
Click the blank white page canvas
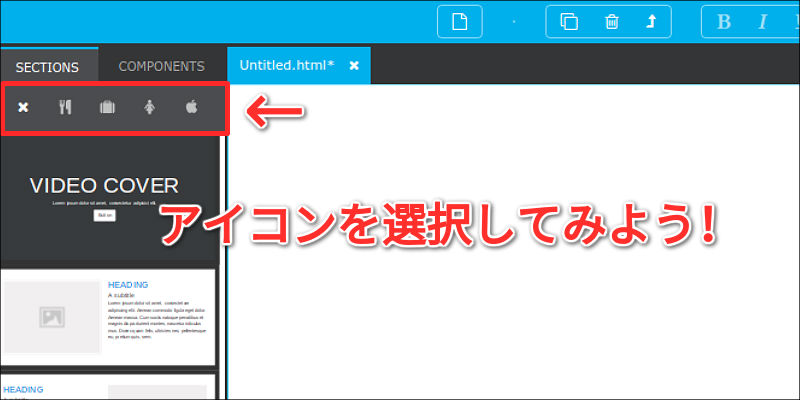[x=513, y=242]
